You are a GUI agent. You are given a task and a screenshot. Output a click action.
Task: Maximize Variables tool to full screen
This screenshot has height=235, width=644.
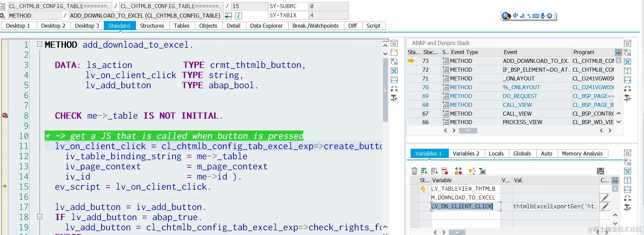point(627,171)
